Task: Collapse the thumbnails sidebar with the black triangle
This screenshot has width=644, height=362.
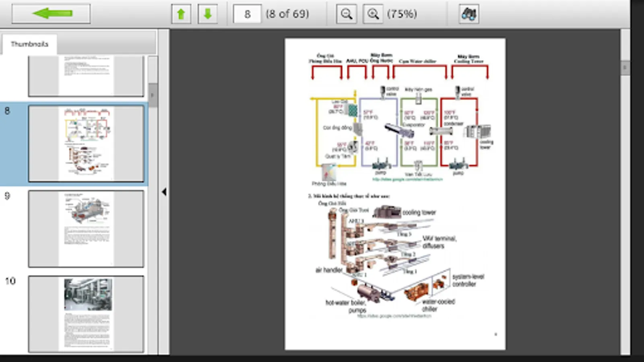Action: (164, 192)
